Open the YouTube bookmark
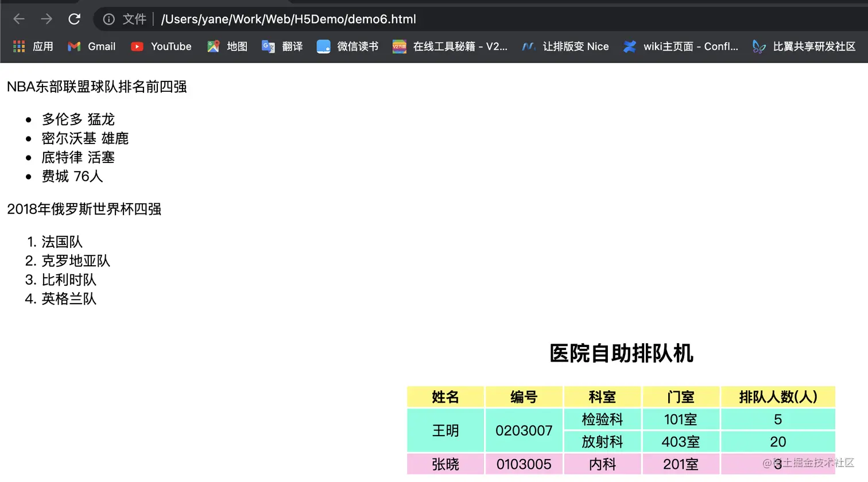This screenshot has height=482, width=868. tap(161, 46)
